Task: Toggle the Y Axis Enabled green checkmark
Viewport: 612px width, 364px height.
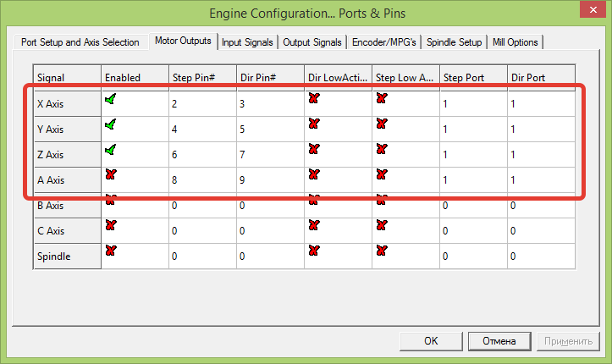Action: pos(110,124)
